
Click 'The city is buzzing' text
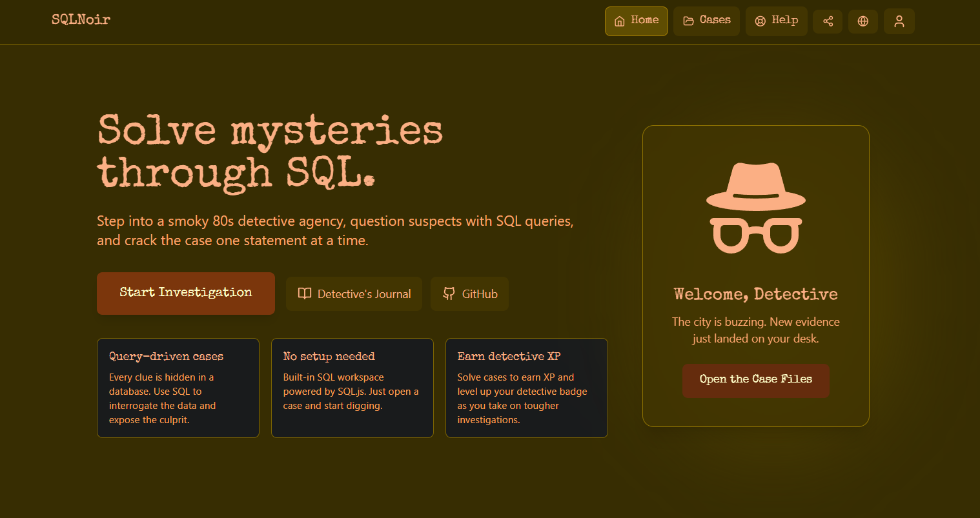(x=756, y=330)
